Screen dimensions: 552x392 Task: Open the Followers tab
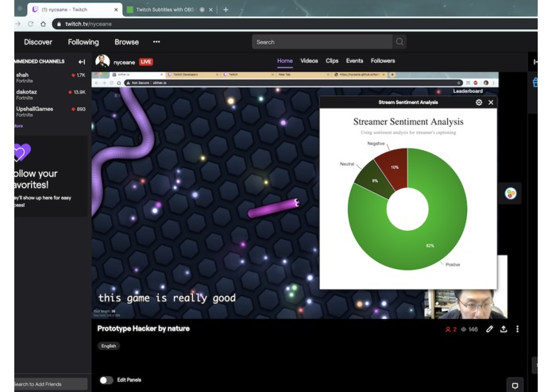click(x=383, y=61)
